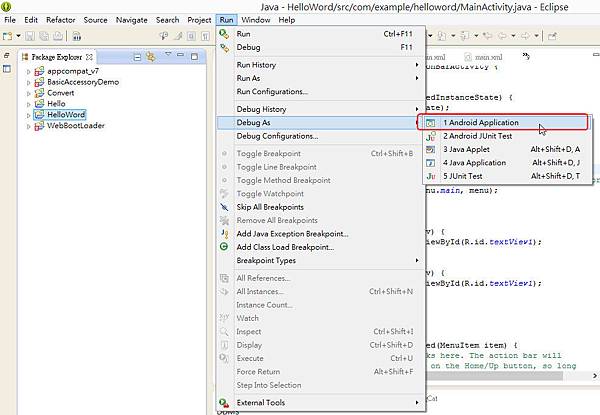Image resolution: width=600 pixels, height=415 pixels.
Task: Close the Package Explorer tab
Action: click(x=90, y=57)
